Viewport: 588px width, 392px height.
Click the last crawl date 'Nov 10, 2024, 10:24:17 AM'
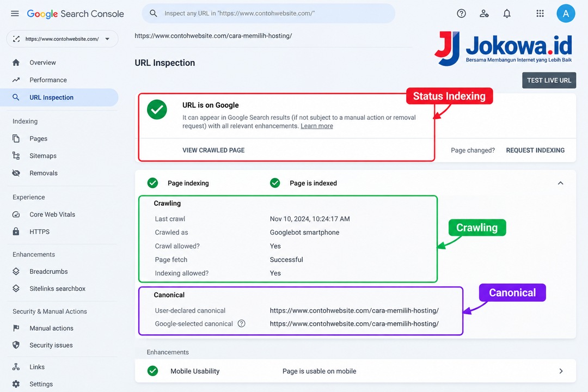click(x=310, y=219)
